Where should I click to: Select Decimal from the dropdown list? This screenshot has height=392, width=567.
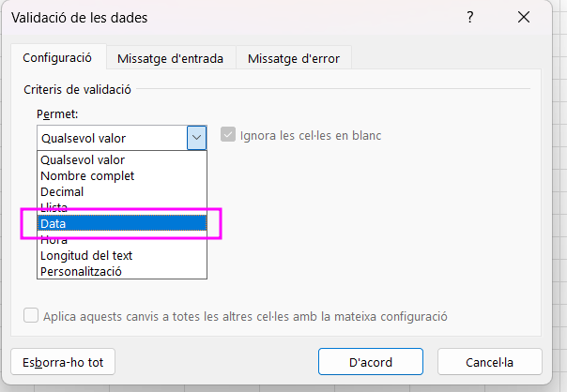pos(122,191)
